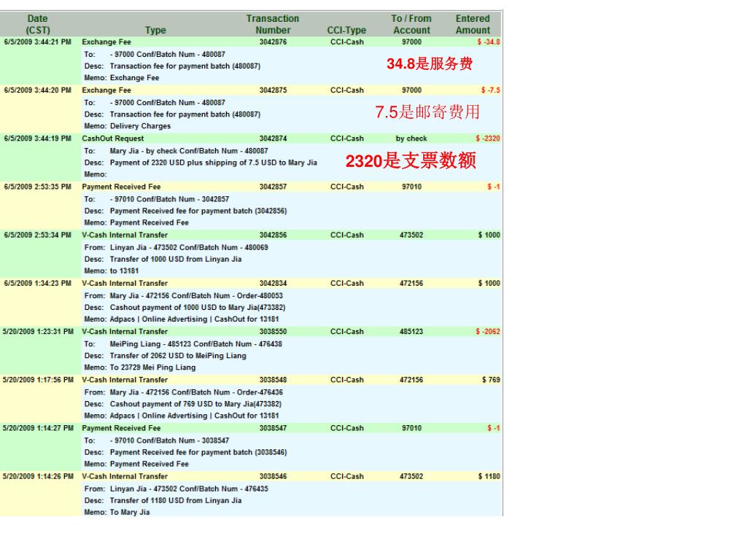Click 'Memo: To Mary Jia' line
The width and height of the screenshot is (747, 560).
[x=117, y=513]
